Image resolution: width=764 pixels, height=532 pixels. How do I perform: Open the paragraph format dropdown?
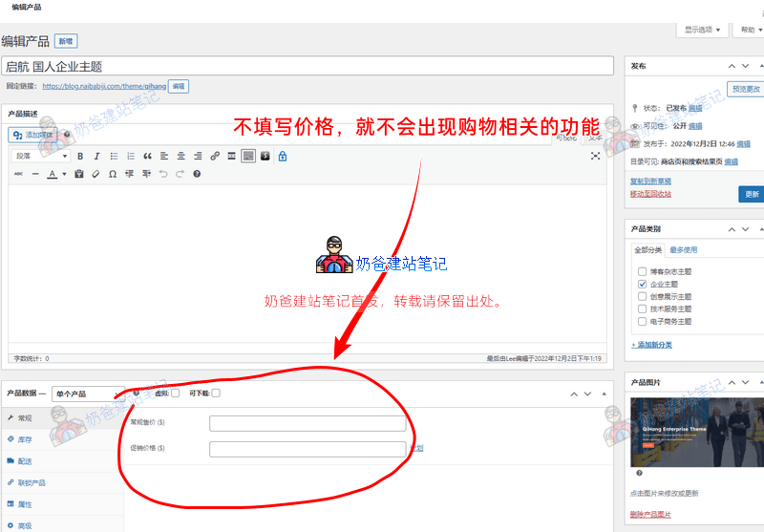coord(41,156)
